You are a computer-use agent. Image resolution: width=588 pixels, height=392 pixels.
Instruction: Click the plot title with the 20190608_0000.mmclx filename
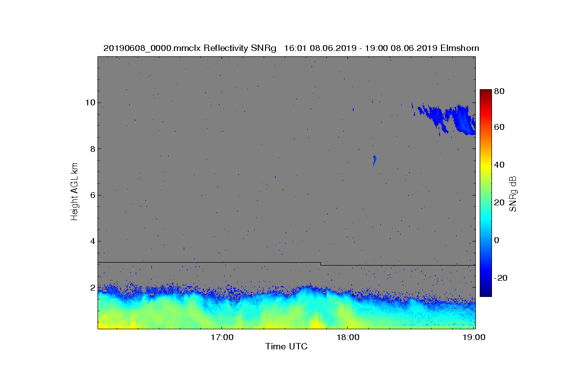click(x=291, y=48)
